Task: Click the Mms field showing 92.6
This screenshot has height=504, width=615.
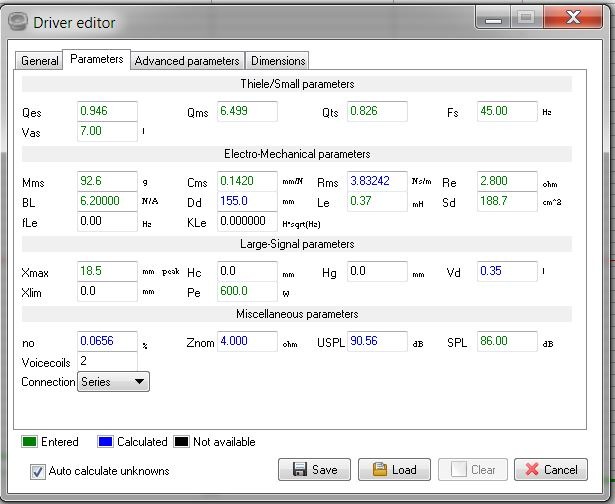Action: click(107, 181)
